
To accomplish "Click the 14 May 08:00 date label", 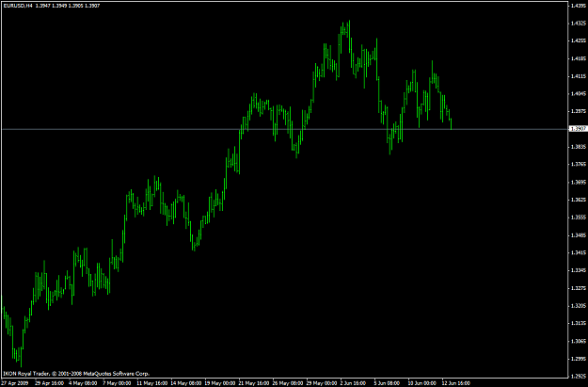I will 186,383.
